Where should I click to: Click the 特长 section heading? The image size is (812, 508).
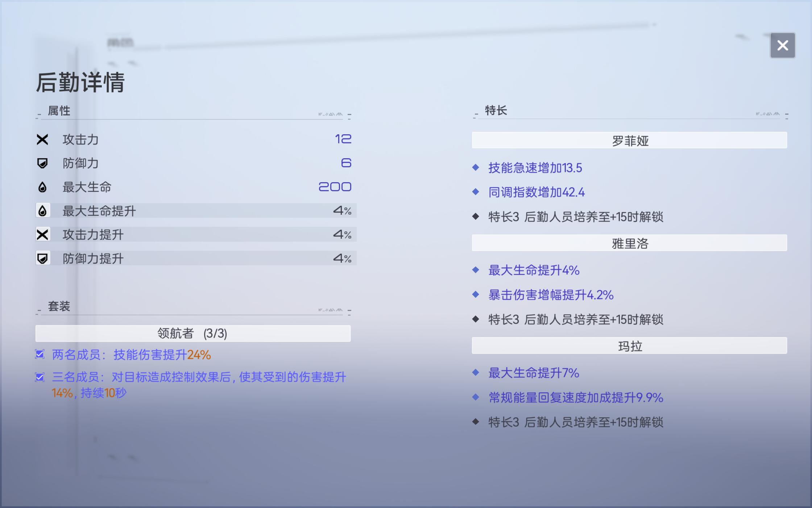click(496, 110)
